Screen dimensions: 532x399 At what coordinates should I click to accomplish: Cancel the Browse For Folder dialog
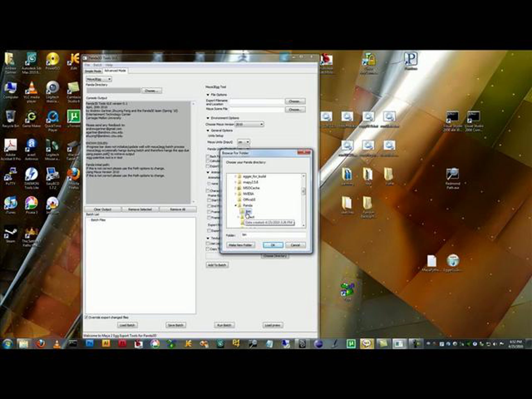click(295, 245)
